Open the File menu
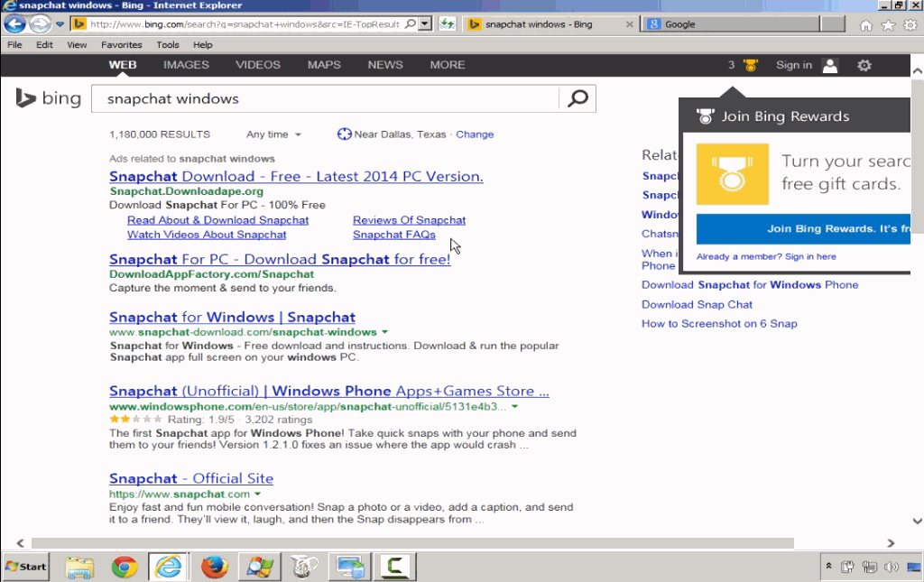 click(x=14, y=45)
